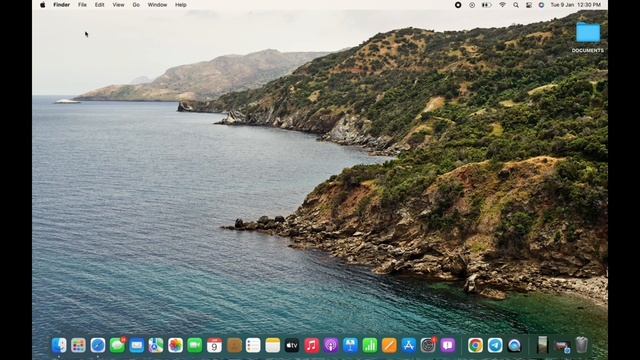Open the Wi-Fi menu bar item
This screenshot has width=640, height=360.
[x=502, y=5]
